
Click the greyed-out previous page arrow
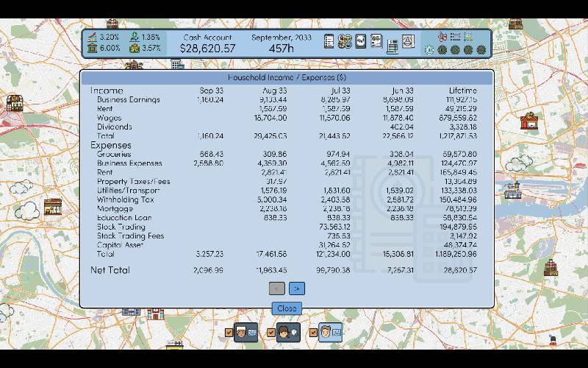click(276, 289)
